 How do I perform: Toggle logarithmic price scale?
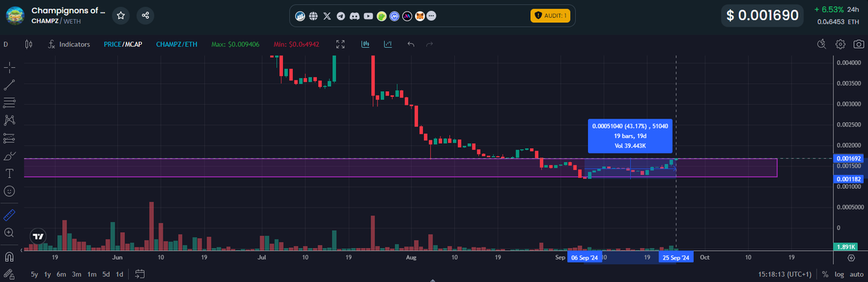pyautogui.click(x=838, y=275)
